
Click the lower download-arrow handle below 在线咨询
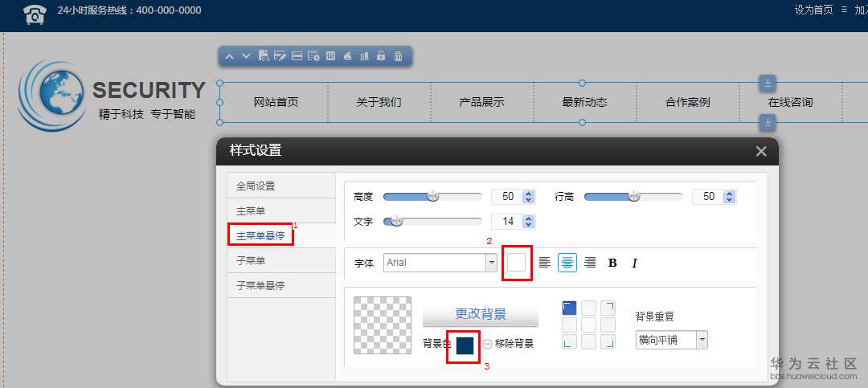[768, 122]
